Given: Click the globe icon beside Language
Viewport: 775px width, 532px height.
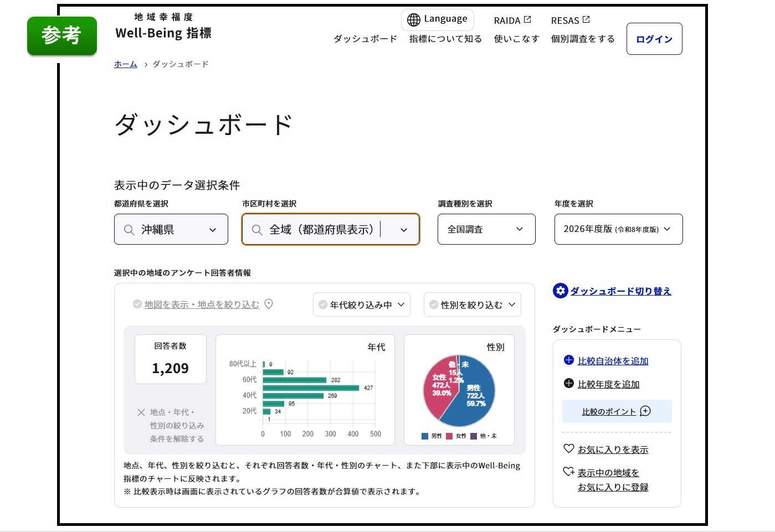Looking at the screenshot, I should 414,20.
